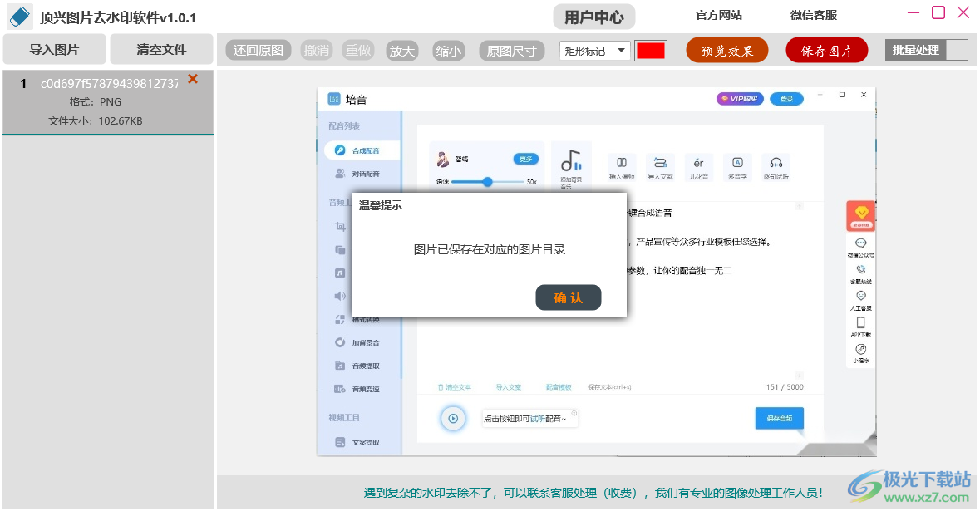Click 人工客服 icon in the picture
980x511 pixels.
click(x=860, y=296)
